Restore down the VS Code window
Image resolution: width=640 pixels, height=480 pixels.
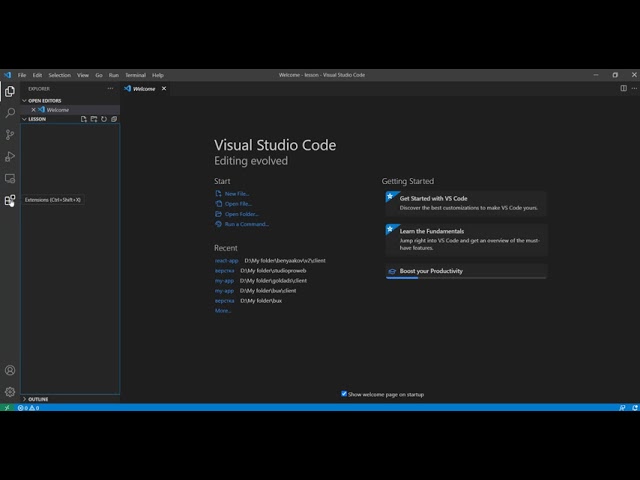click(x=615, y=75)
